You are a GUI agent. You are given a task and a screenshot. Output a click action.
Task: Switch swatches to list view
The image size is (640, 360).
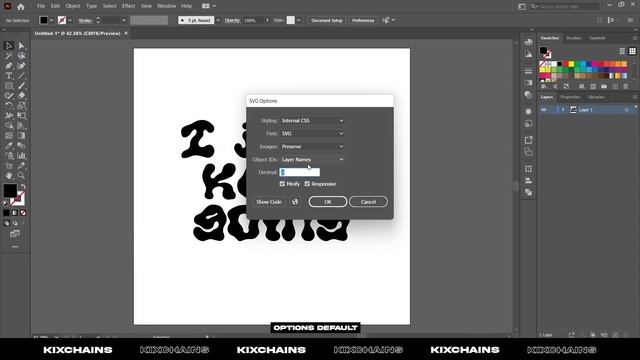[x=622, y=51]
